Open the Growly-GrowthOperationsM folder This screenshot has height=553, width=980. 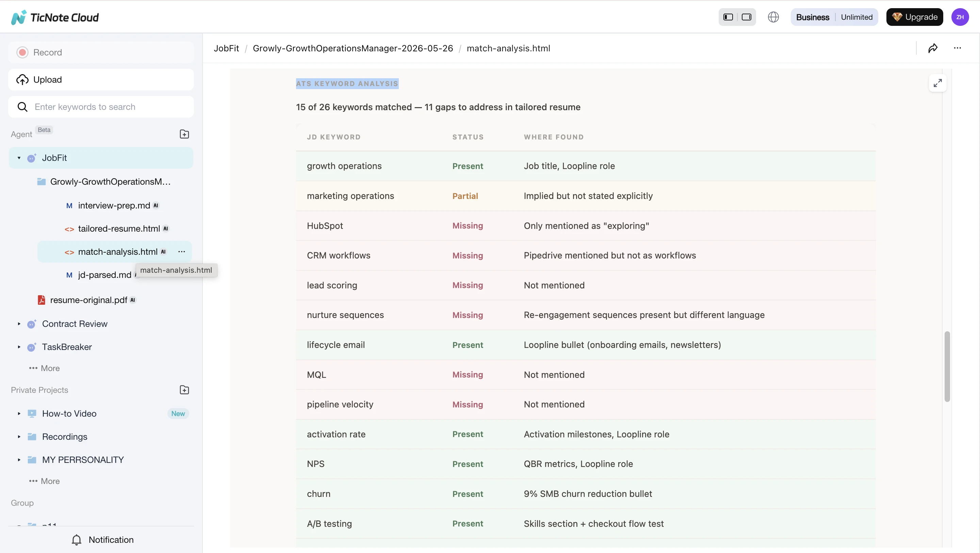pyautogui.click(x=110, y=181)
